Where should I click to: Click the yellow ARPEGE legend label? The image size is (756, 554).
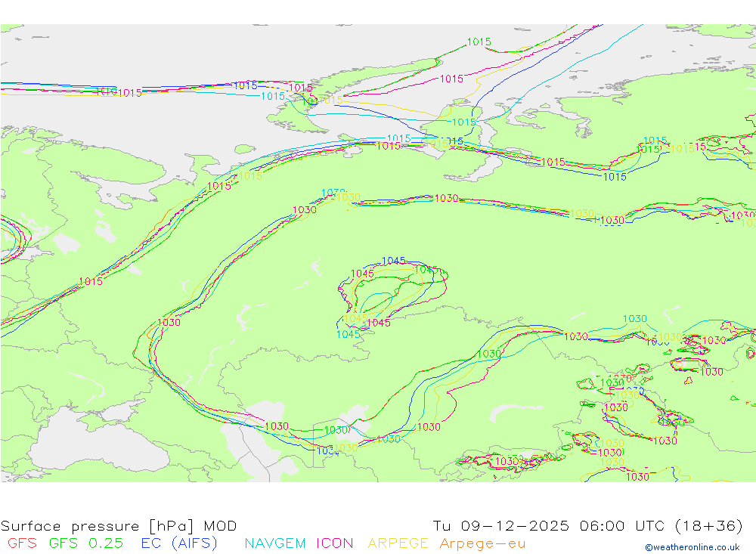[398, 543]
